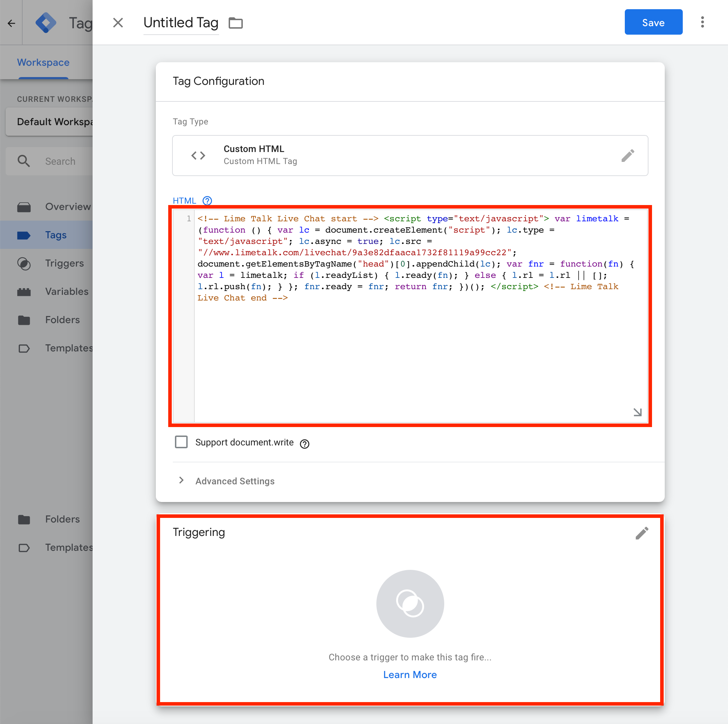Screen dimensions: 728x724
Task: Open the three-dot more options menu
Action: click(702, 22)
